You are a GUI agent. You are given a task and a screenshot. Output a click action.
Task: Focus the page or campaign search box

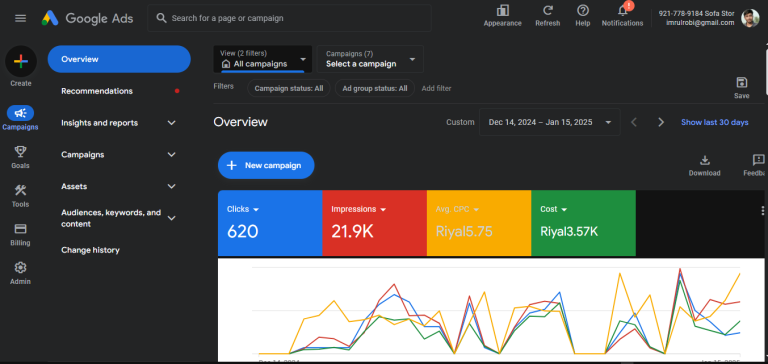(289, 18)
